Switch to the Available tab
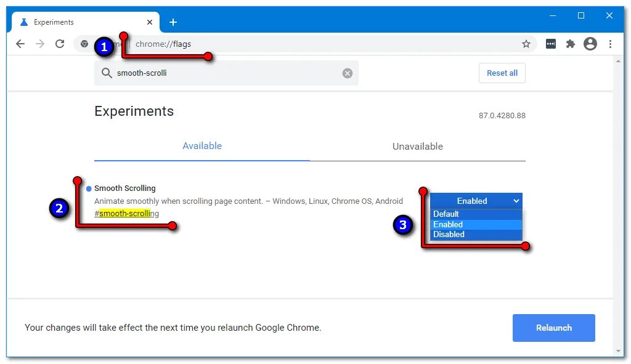Viewport: 631px width, 364px height. (202, 146)
